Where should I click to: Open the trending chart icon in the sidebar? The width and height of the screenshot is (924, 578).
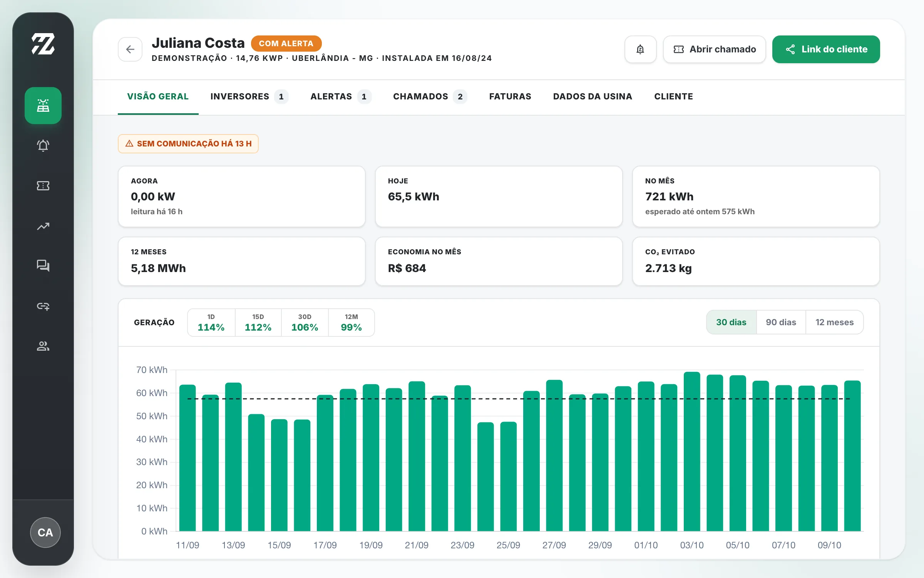[43, 226]
